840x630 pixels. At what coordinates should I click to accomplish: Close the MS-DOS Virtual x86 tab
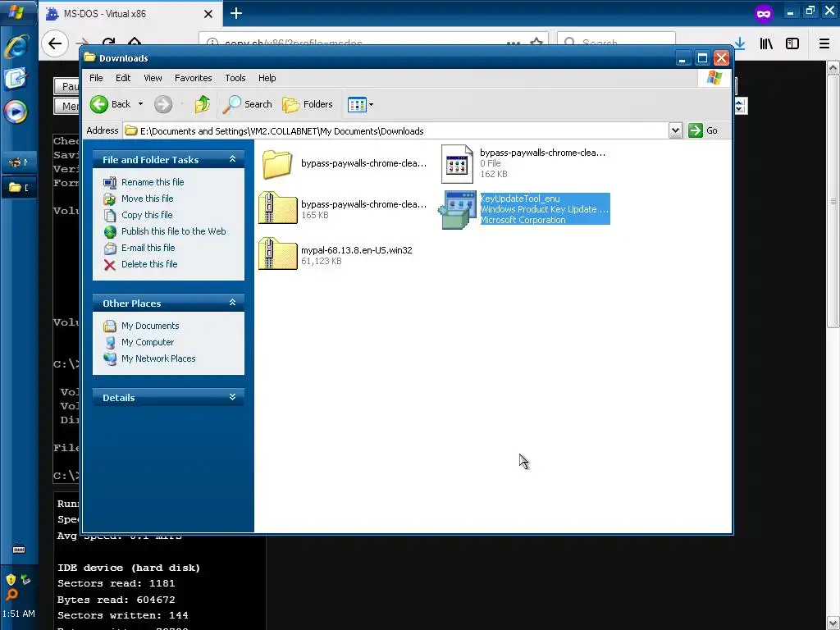point(208,14)
